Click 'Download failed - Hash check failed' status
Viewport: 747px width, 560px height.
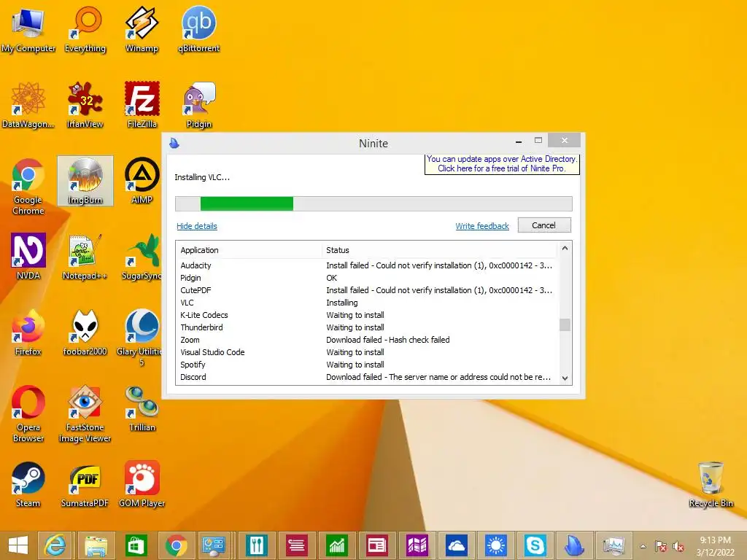[x=388, y=340]
